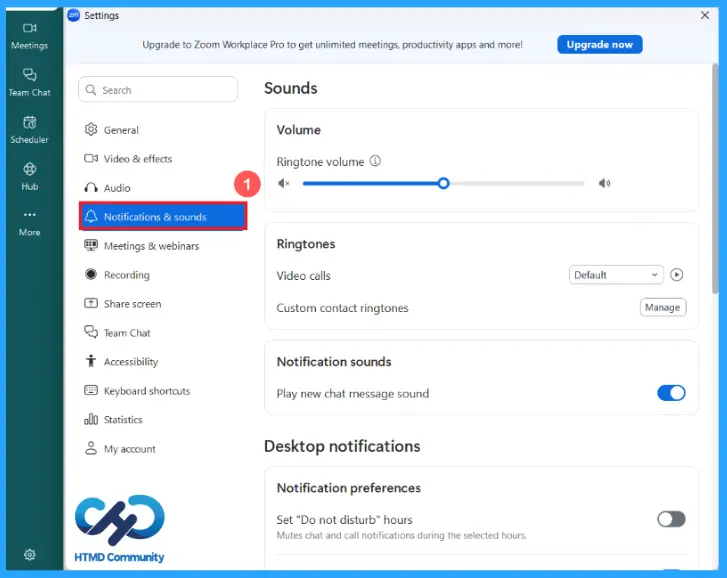The width and height of the screenshot is (727, 578).
Task: Close the Settings window
Action: point(704,15)
